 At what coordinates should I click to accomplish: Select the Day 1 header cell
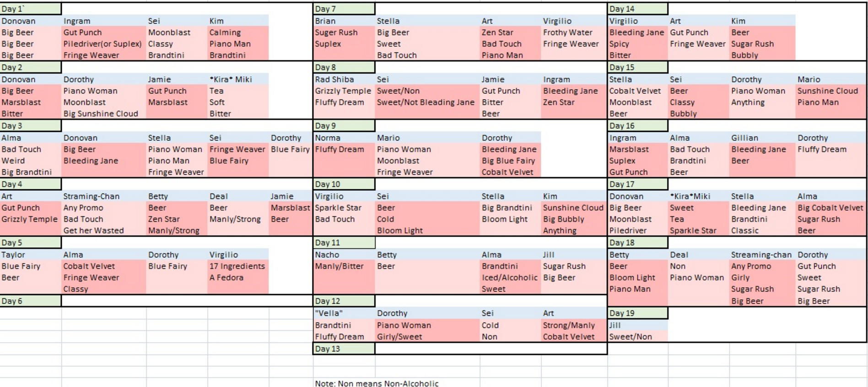pos(31,9)
